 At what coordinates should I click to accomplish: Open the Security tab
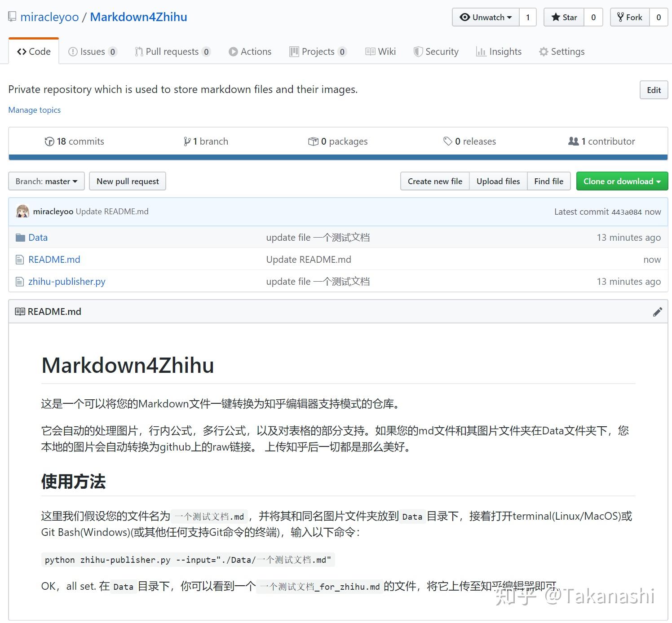pyautogui.click(x=436, y=52)
